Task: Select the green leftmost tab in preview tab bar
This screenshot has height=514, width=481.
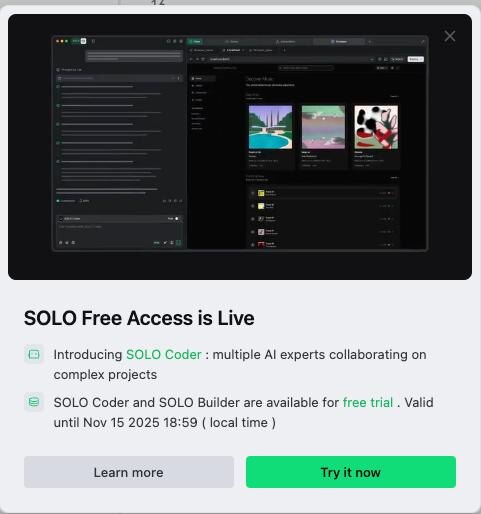Action: (195, 41)
